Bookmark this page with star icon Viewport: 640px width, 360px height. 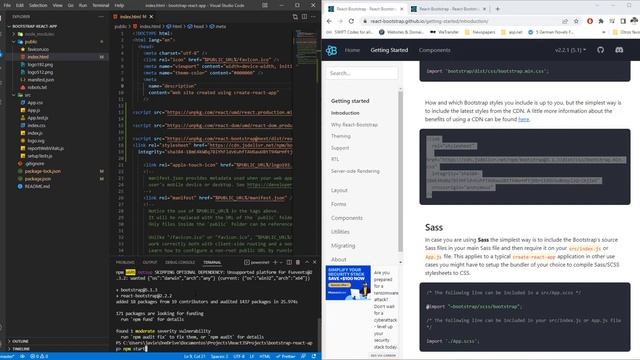576,21
